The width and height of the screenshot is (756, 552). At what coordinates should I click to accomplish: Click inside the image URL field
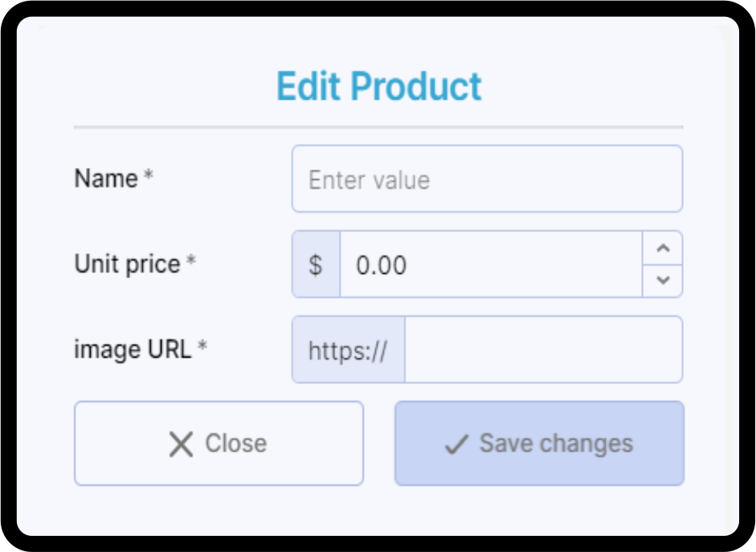coord(543,350)
